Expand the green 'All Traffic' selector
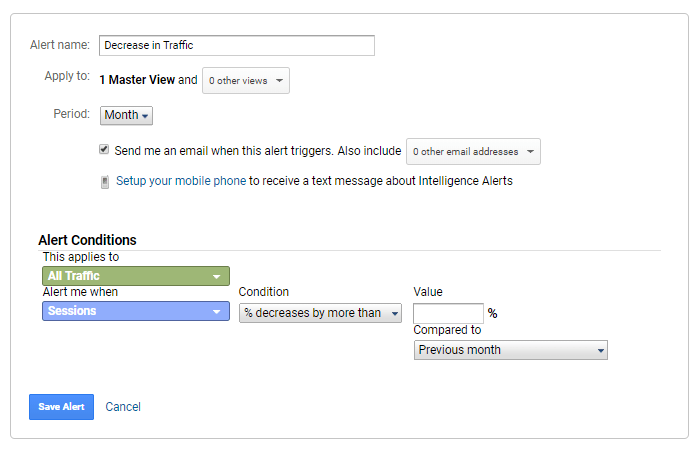The width and height of the screenshot is (698, 449). click(x=136, y=276)
